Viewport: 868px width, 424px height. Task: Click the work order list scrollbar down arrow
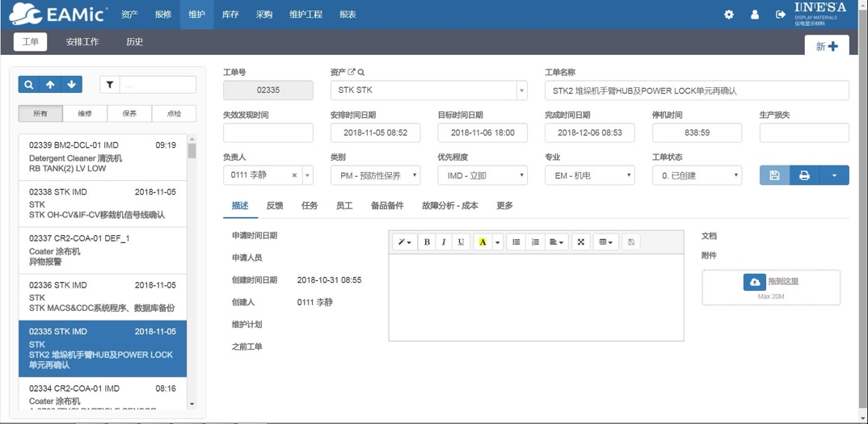click(192, 405)
